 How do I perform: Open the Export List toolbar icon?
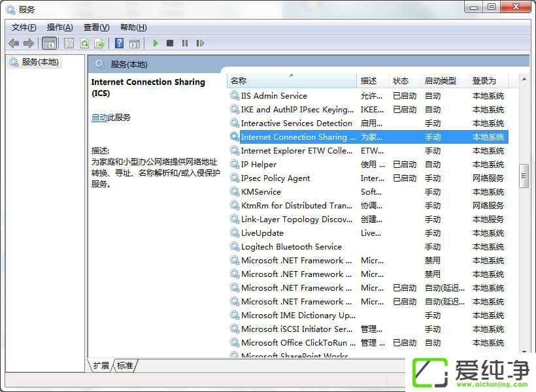[99, 43]
